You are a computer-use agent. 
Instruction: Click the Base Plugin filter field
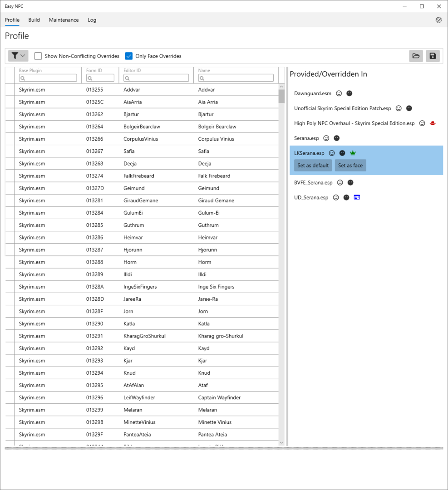tap(48, 78)
